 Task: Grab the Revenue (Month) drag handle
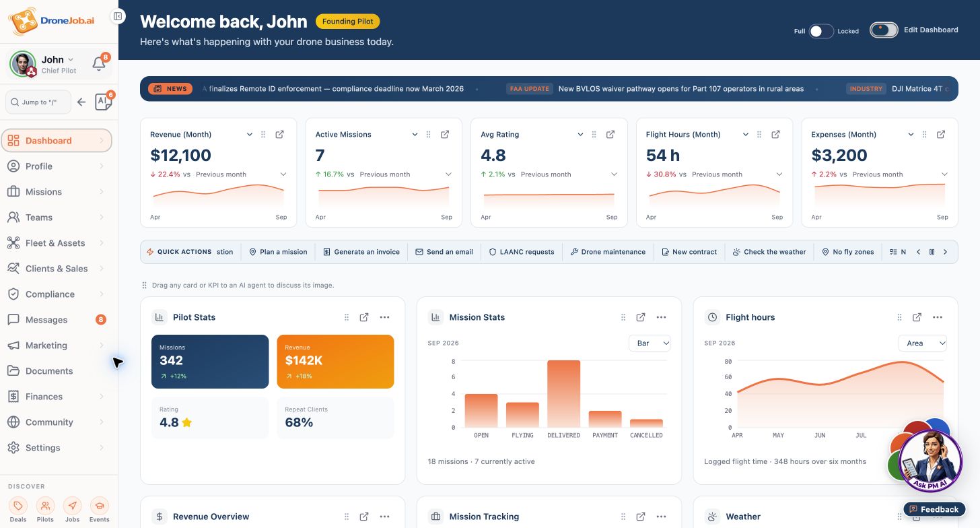tap(263, 135)
